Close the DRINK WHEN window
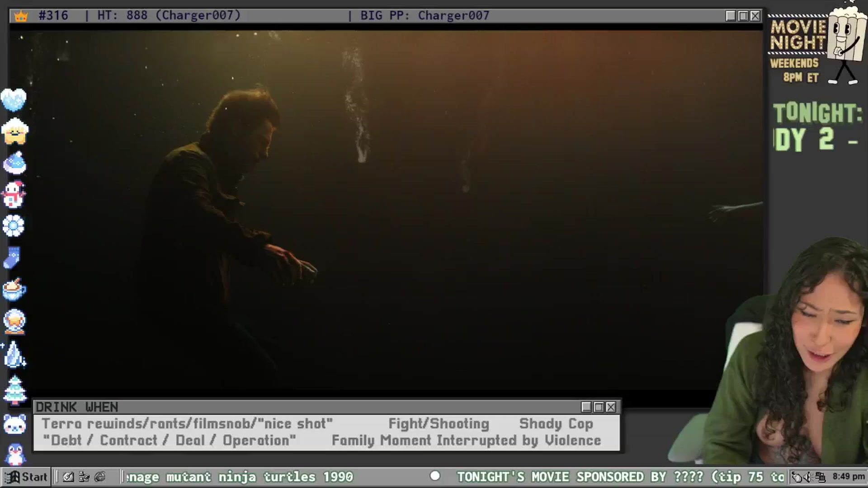This screenshot has height=488, width=868. (611, 407)
